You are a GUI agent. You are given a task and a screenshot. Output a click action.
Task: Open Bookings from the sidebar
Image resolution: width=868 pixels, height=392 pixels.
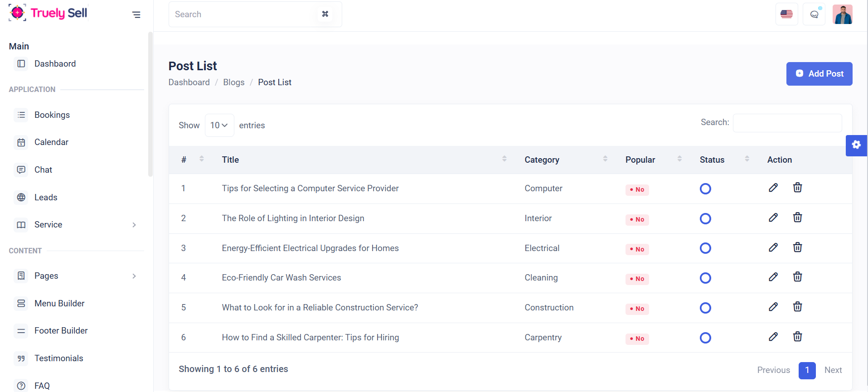[52, 115]
